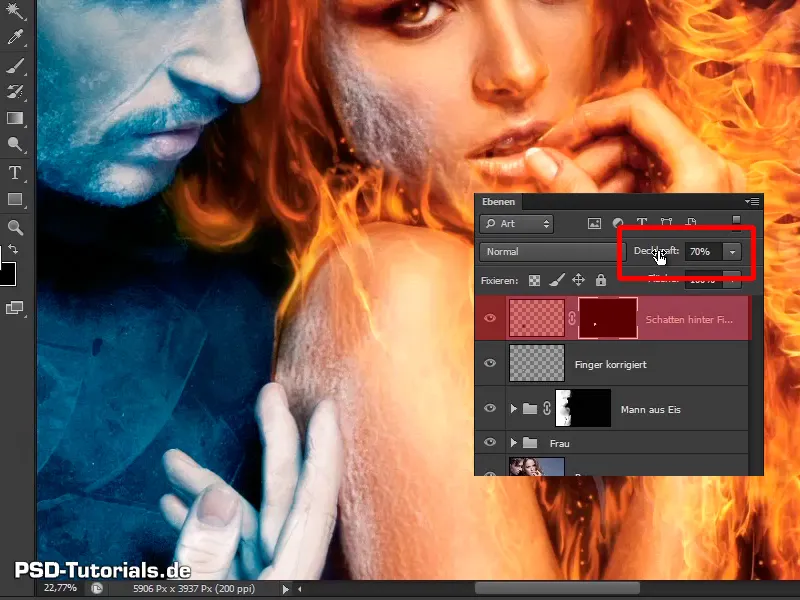Select the Mann aus Eis group name

[x=651, y=409]
